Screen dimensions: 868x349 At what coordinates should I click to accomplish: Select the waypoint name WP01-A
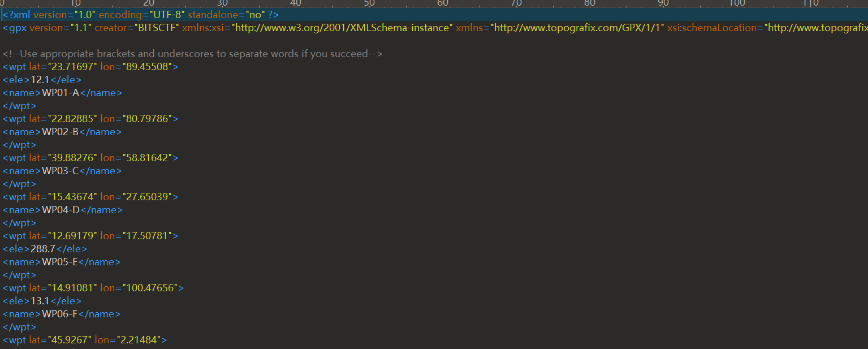(x=61, y=93)
